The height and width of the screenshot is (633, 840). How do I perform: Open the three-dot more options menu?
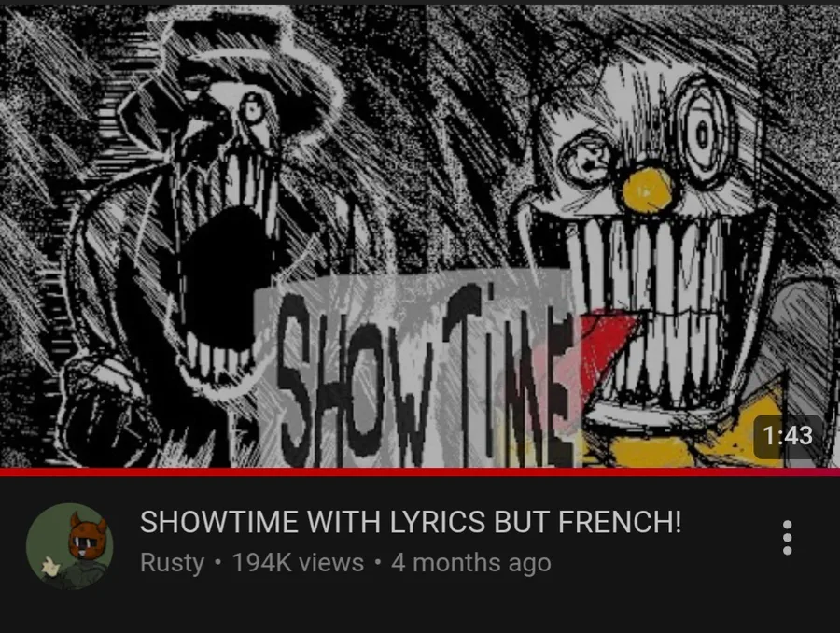(787, 538)
